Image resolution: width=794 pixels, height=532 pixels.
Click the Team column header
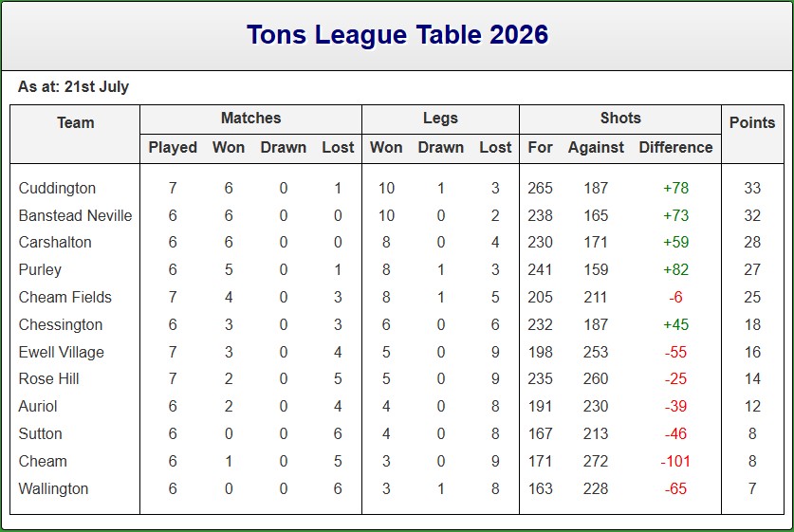point(76,122)
